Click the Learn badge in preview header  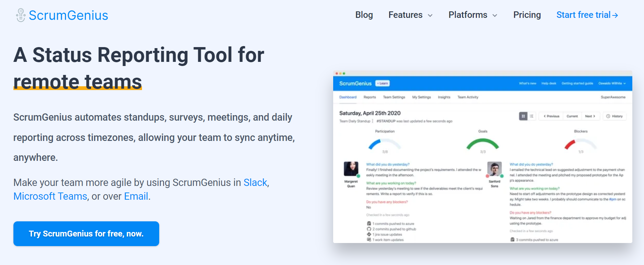(x=382, y=83)
